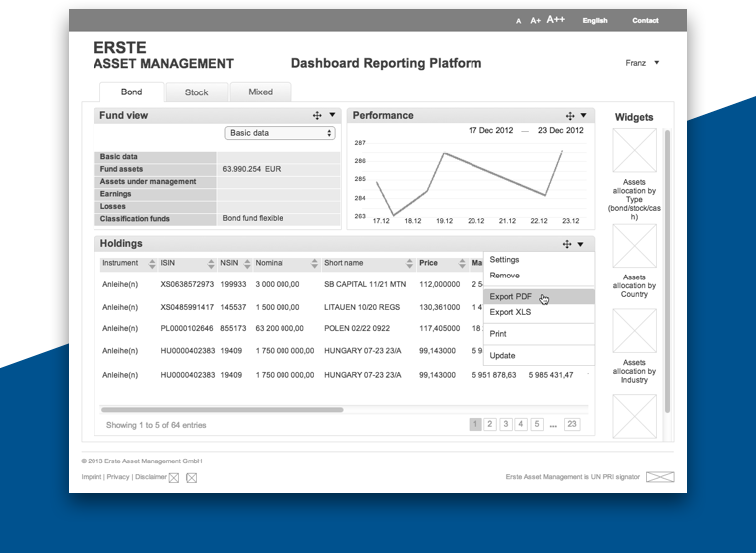Select Export XLS in the Holdings menu

click(510, 312)
